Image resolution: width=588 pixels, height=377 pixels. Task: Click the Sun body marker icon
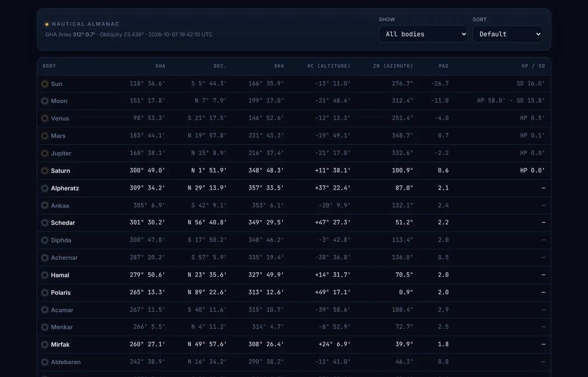[x=45, y=84]
